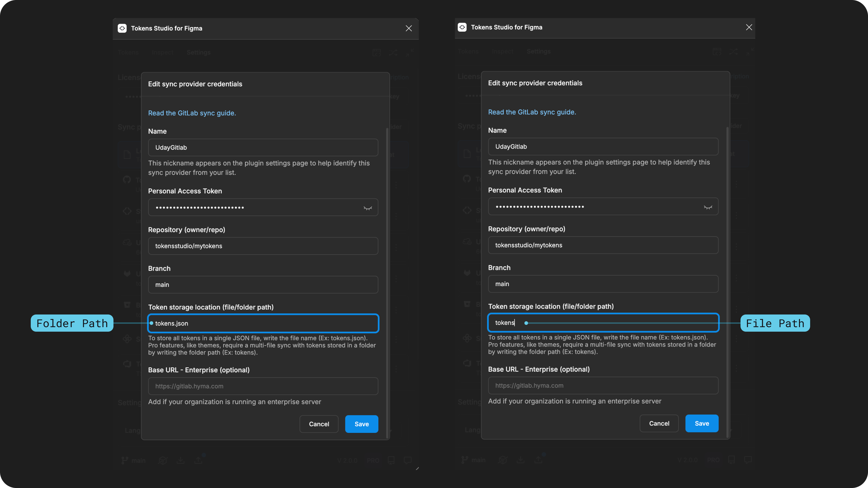Switch to the dimmed Inspect tab in left window
This screenshot has width=868, height=488.
pos(163,53)
